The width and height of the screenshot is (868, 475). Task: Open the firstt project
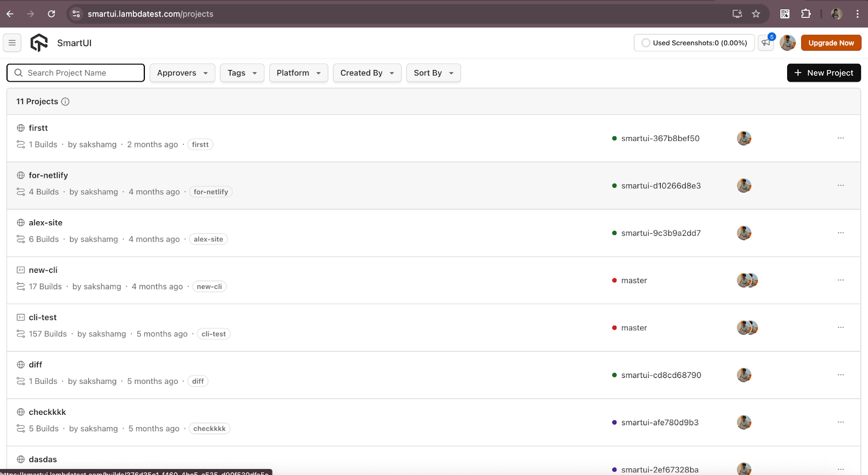point(38,128)
